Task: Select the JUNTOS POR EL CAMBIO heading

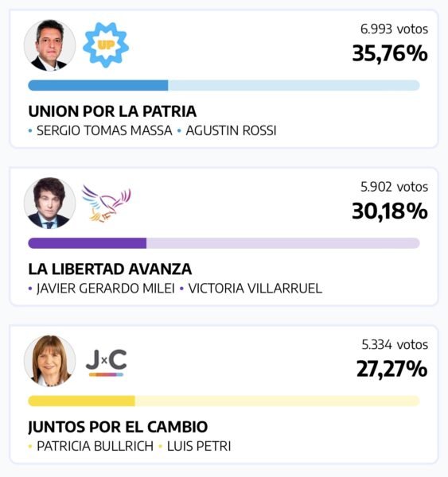Action: tap(118, 427)
